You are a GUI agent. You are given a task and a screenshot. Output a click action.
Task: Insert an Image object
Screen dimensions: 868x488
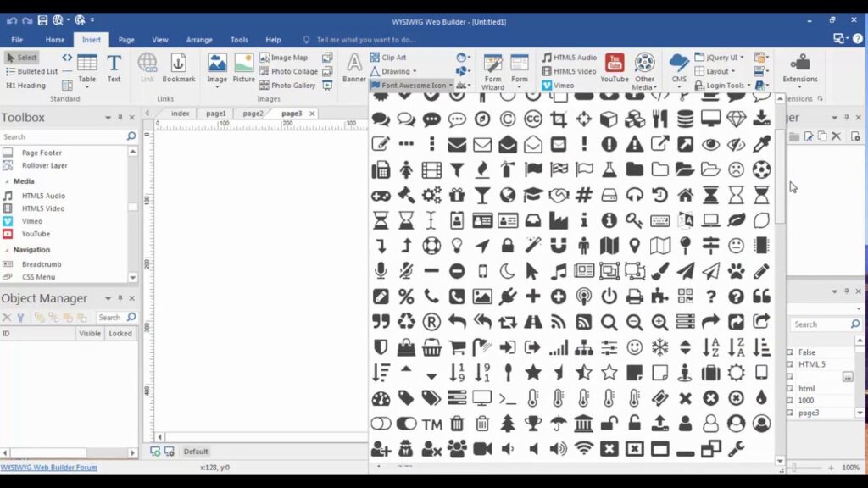(x=217, y=69)
